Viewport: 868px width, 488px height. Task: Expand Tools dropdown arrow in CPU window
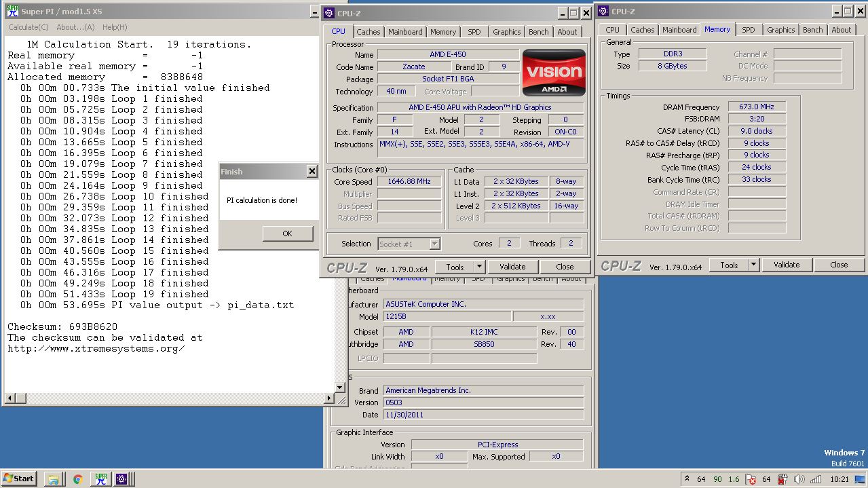pos(479,267)
